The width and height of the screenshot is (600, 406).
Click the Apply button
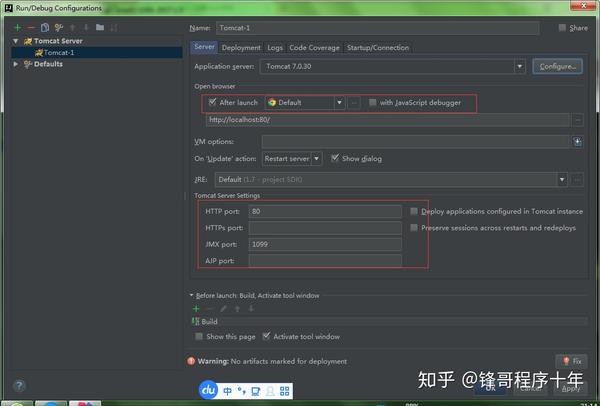click(571, 389)
